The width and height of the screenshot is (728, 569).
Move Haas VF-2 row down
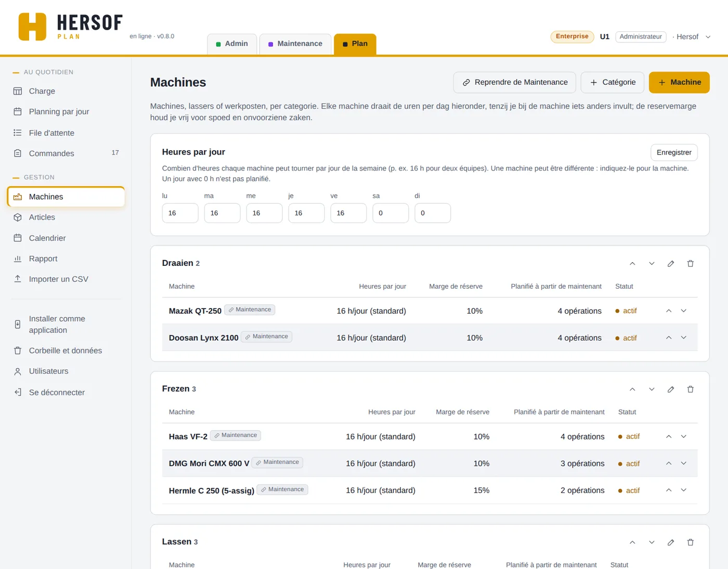click(x=684, y=436)
